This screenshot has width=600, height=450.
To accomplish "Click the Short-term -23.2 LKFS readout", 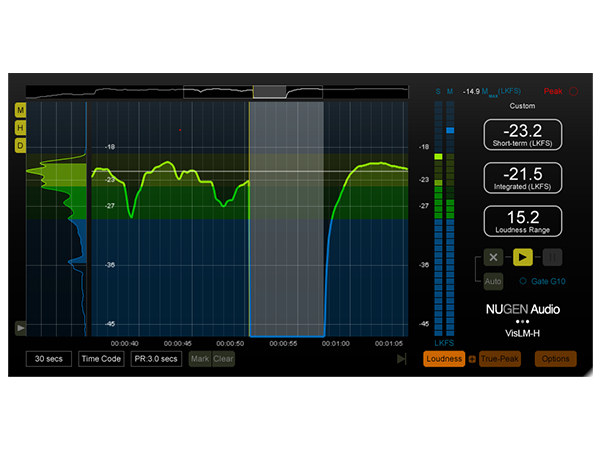I will [523, 135].
